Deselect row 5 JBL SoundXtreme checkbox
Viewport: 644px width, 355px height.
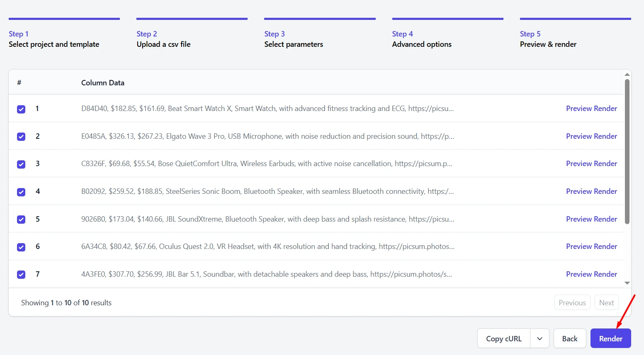[21, 220]
